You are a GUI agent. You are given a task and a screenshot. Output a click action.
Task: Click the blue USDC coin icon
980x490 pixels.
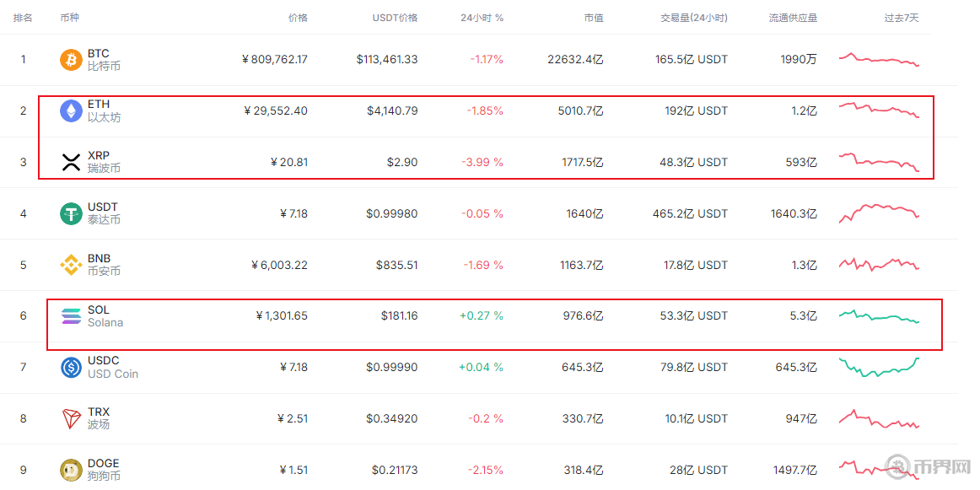pos(71,368)
